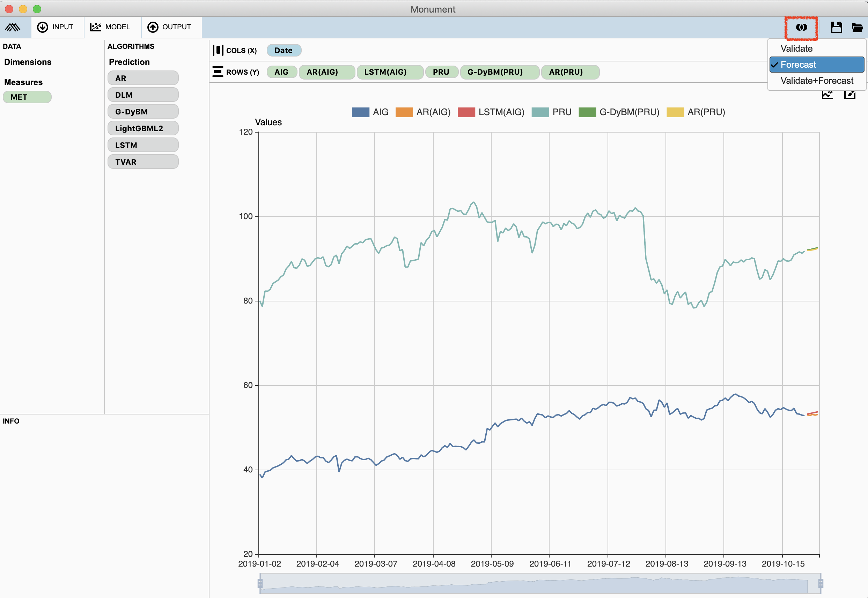Click the AR(AIG) pill in ROWS

(x=326, y=72)
